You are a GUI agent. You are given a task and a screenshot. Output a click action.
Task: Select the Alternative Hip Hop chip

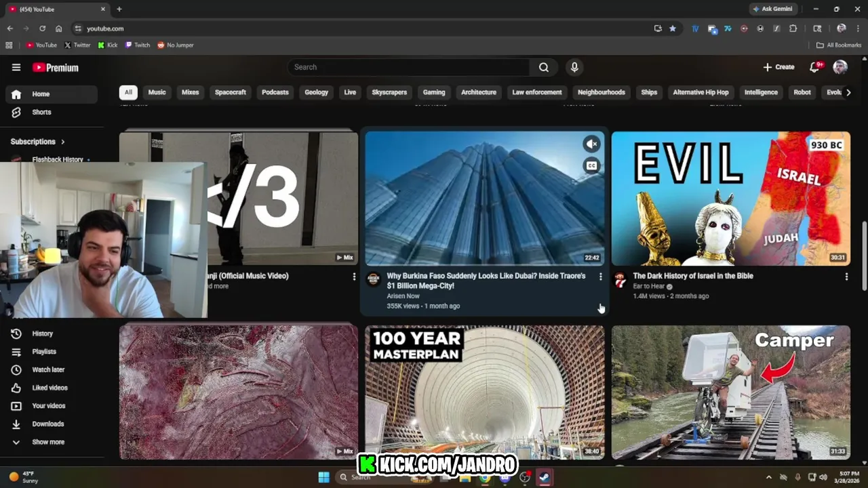click(701, 92)
